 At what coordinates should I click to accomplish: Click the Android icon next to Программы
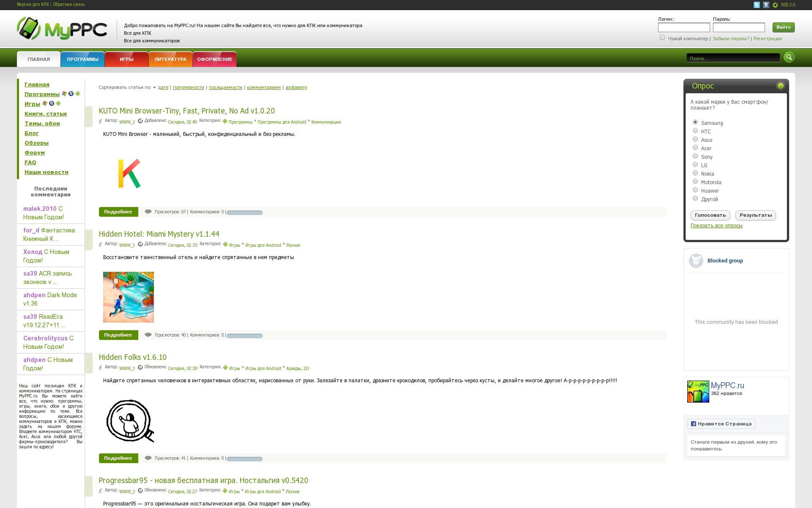tap(78, 94)
